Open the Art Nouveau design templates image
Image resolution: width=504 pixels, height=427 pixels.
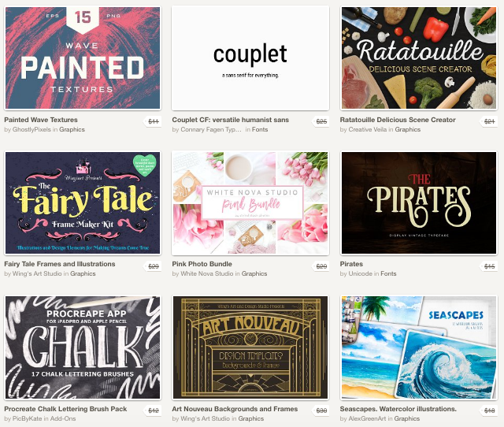(x=250, y=347)
